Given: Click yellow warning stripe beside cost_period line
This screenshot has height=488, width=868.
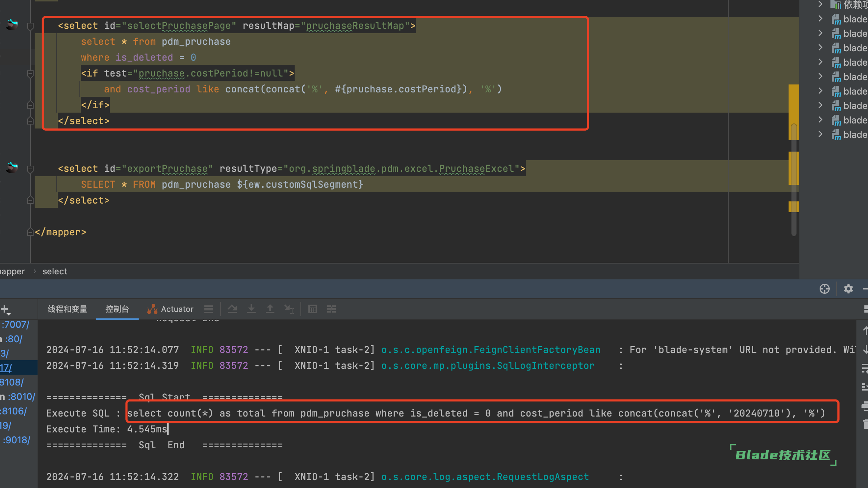Looking at the screenshot, I should (793, 113).
